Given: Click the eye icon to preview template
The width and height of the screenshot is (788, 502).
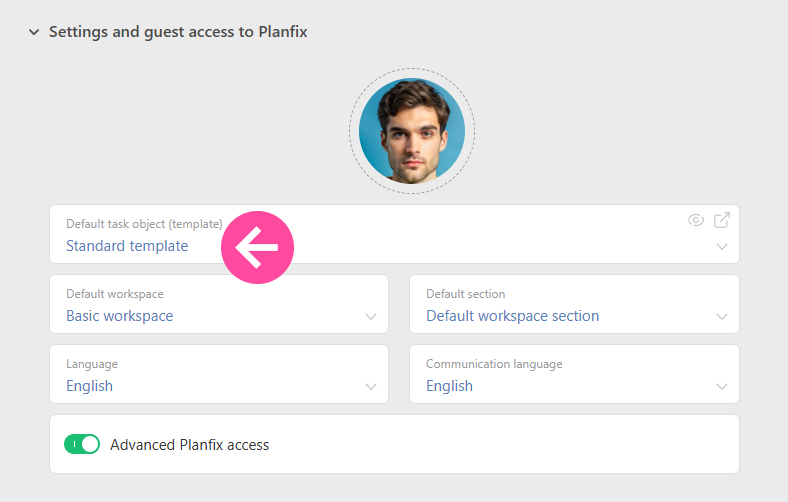Looking at the screenshot, I should coord(696,221).
